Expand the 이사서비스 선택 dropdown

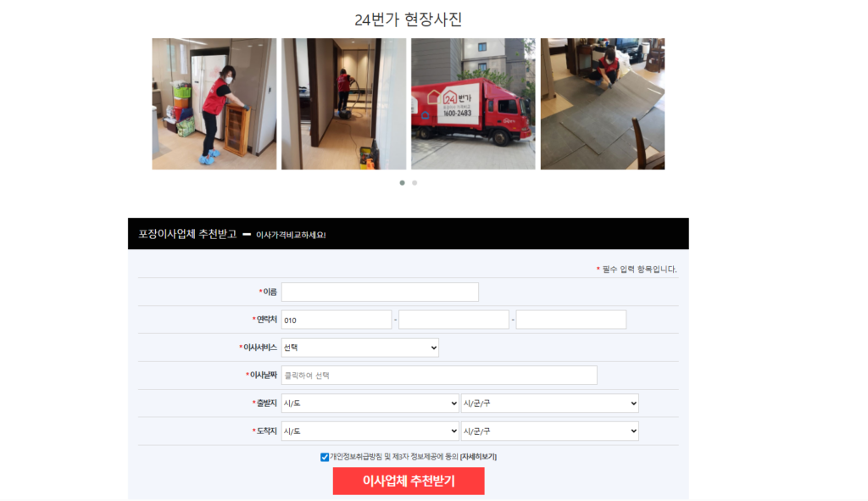[x=359, y=348]
